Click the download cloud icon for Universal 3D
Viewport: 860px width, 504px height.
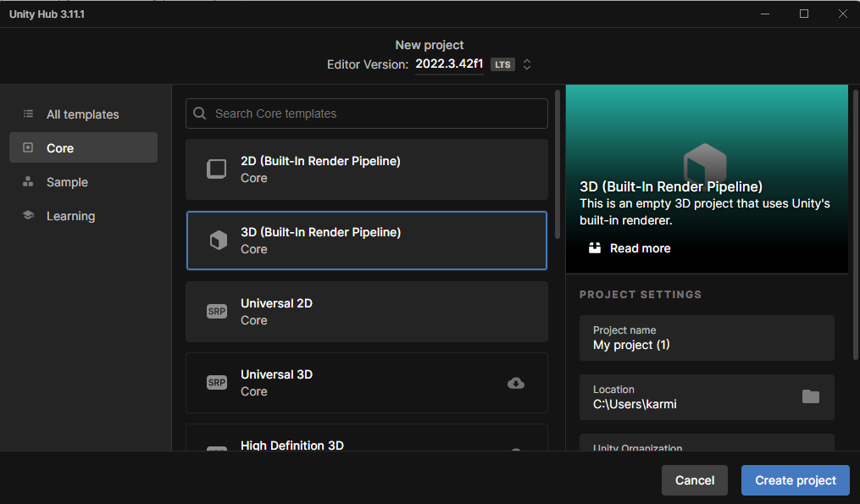coord(515,383)
